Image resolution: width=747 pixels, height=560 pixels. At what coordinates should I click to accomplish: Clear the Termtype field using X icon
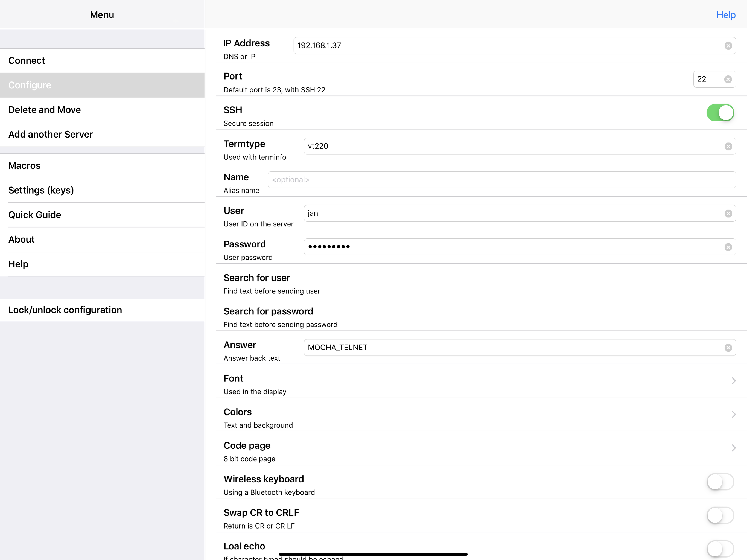tap(728, 146)
